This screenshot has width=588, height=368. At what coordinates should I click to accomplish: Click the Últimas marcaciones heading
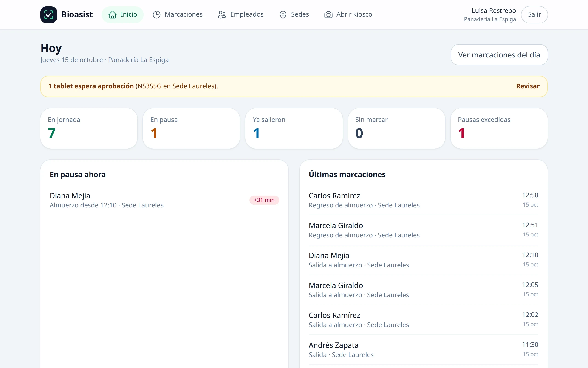click(347, 175)
